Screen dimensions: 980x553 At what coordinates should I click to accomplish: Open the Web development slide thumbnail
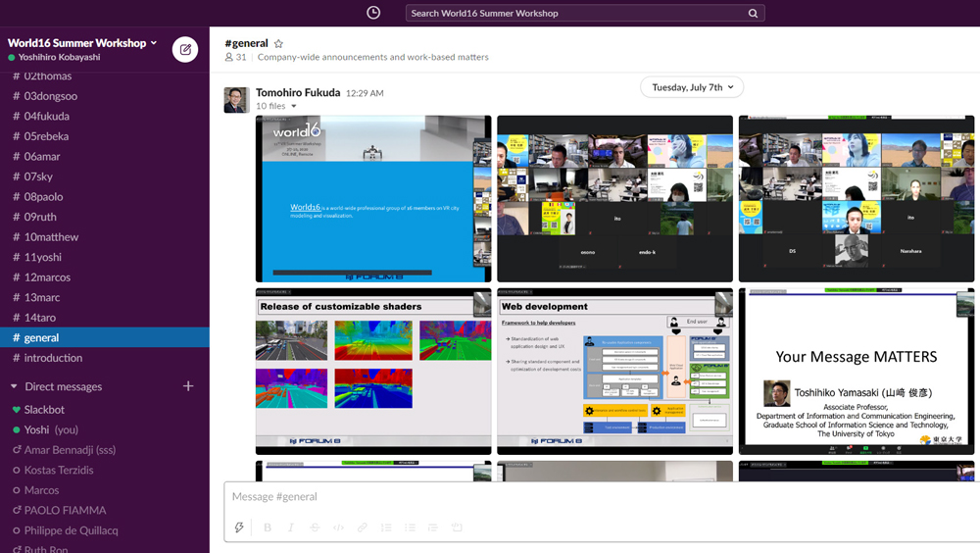pyautogui.click(x=614, y=372)
